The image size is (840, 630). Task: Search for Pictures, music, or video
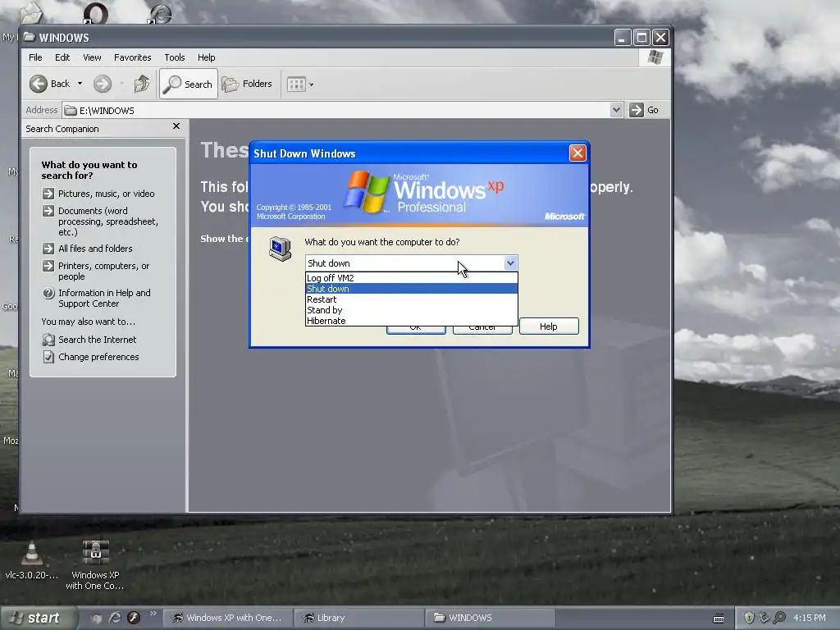106,194
